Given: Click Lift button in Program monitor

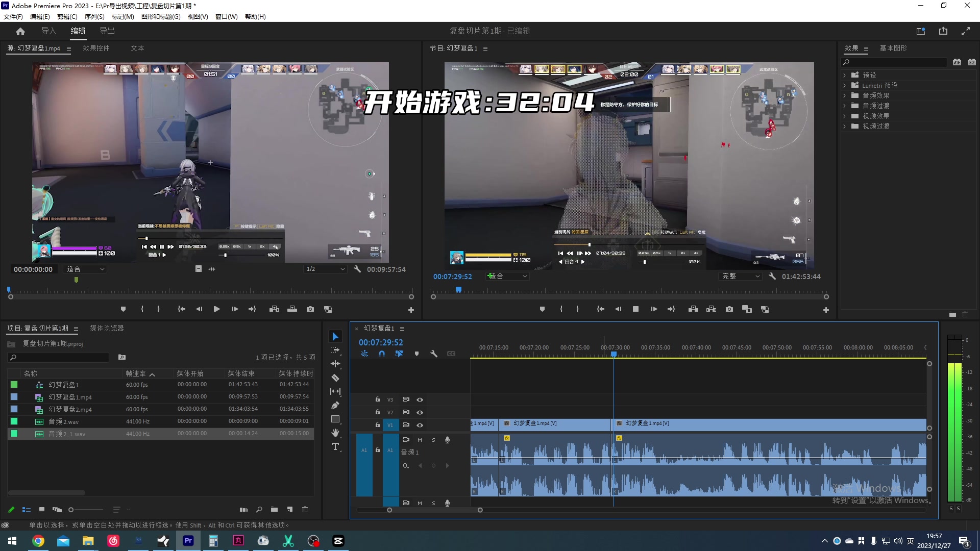Looking at the screenshot, I should tap(693, 309).
